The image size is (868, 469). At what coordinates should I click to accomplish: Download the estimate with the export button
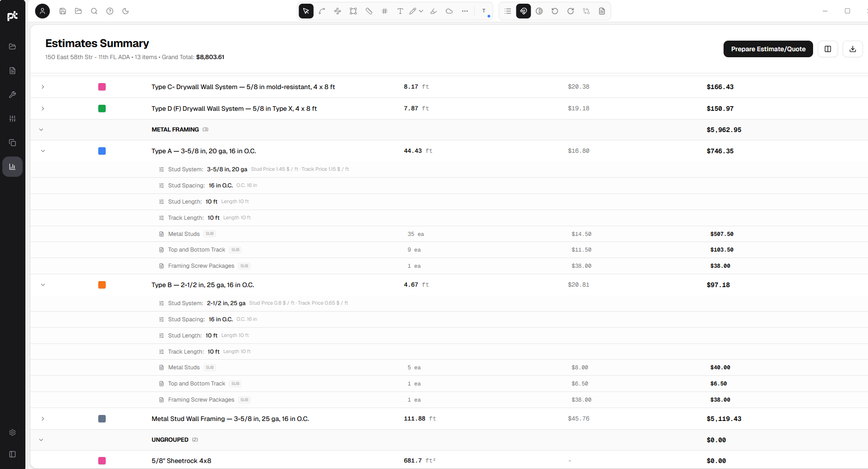(x=853, y=49)
